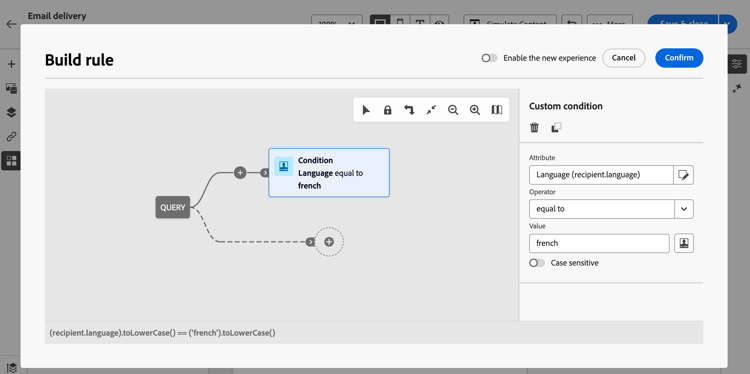Screen dimensions: 750x374
Task: Click the Attribute field Language (recipient.language)
Action: pyautogui.click(x=601, y=175)
